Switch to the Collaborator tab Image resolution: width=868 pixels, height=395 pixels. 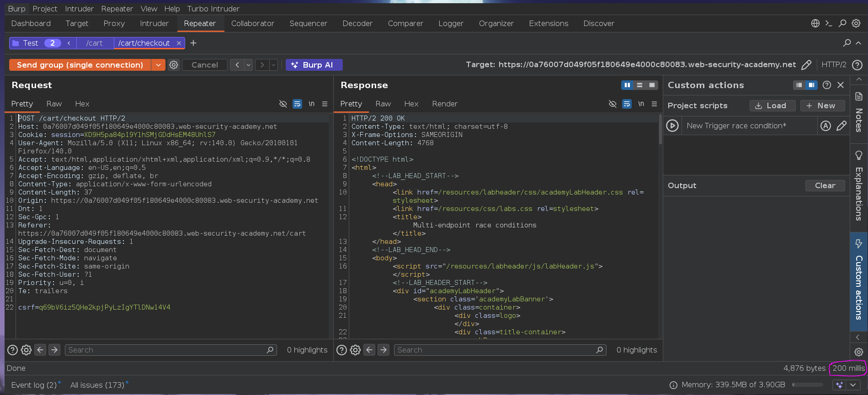(x=252, y=23)
